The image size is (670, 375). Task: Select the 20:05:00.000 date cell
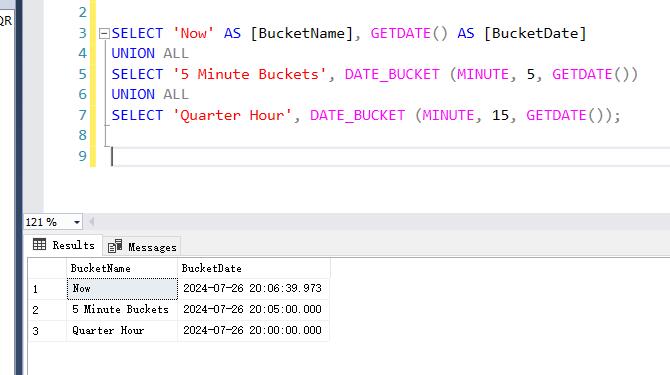click(x=254, y=310)
